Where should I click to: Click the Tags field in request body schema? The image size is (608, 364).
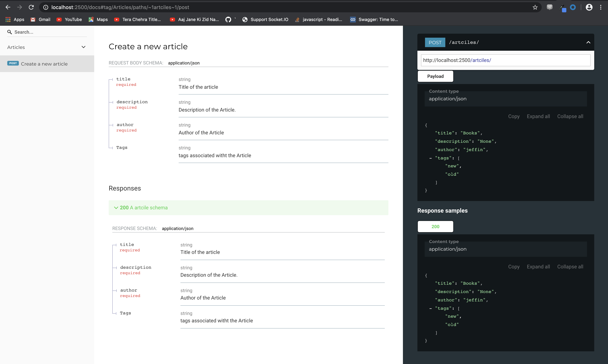click(x=122, y=147)
